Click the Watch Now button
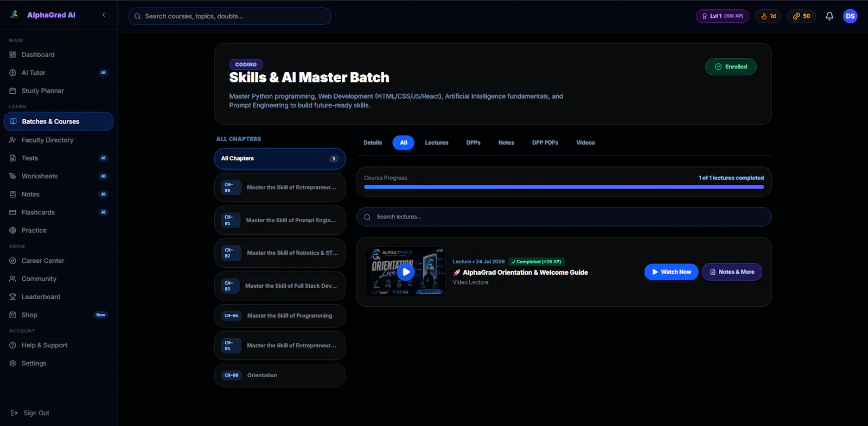The width and height of the screenshot is (868, 426). [x=671, y=272]
